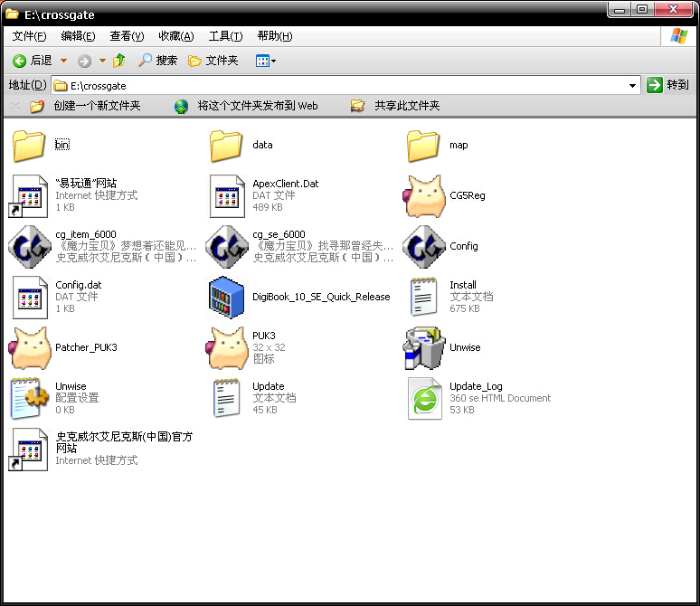Select the DigiBook_10_SE_Quick_Release bookshelf icon
Screen dimensions: 700x606
click(226, 298)
